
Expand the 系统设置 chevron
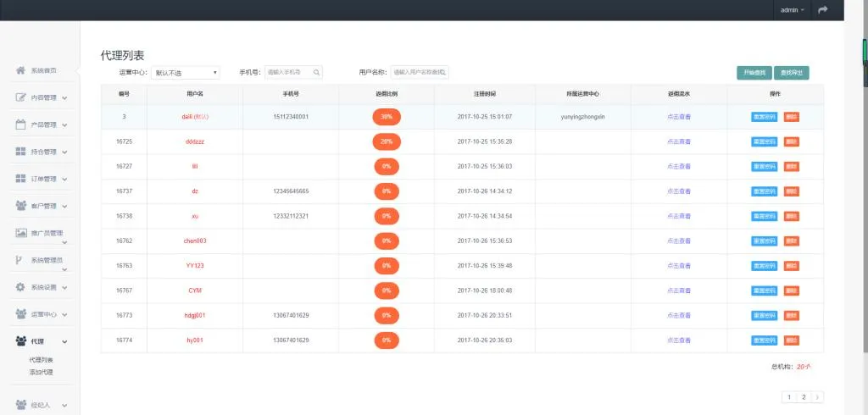(x=64, y=288)
